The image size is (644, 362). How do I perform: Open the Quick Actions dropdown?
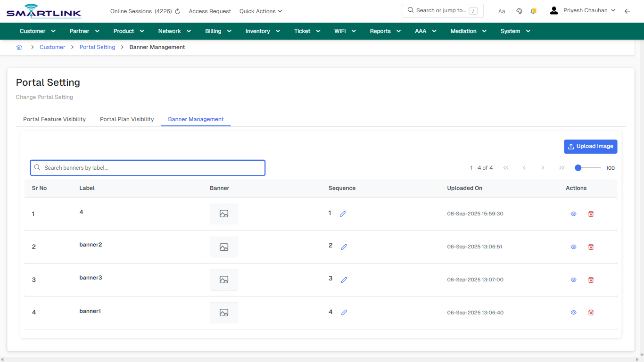click(x=260, y=11)
